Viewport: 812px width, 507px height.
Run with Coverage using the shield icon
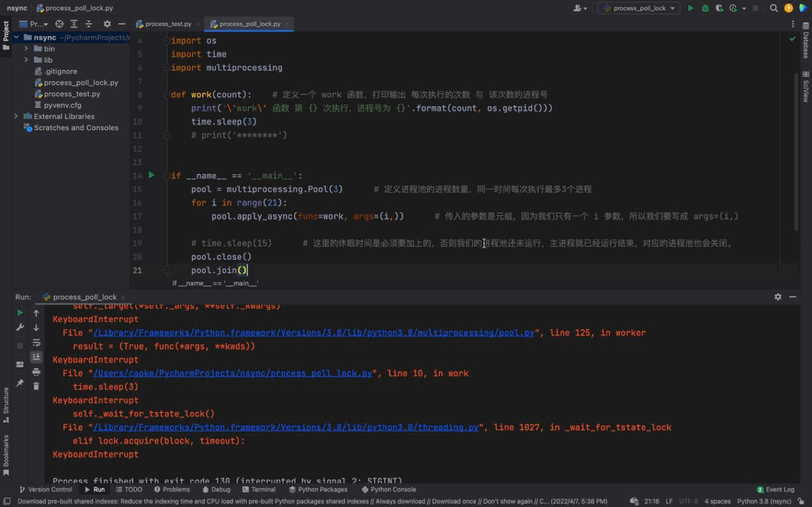[719, 8]
